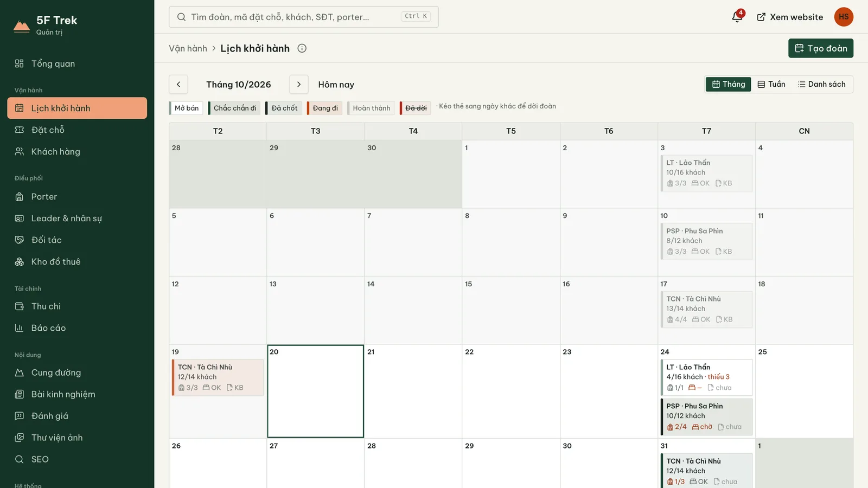
Task: Click the Đã chốt status legend
Action: pos(284,108)
